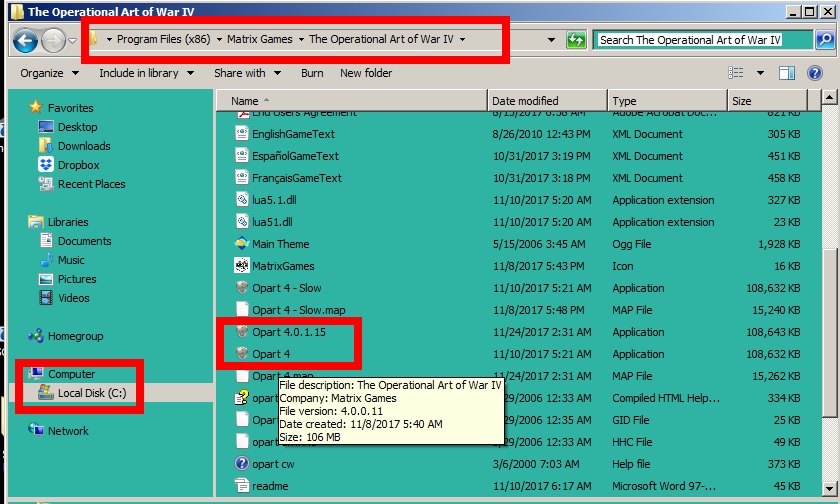Select the Opart 4 - Slow.map file icon
The height and width of the screenshot is (504, 840).
tap(242, 309)
